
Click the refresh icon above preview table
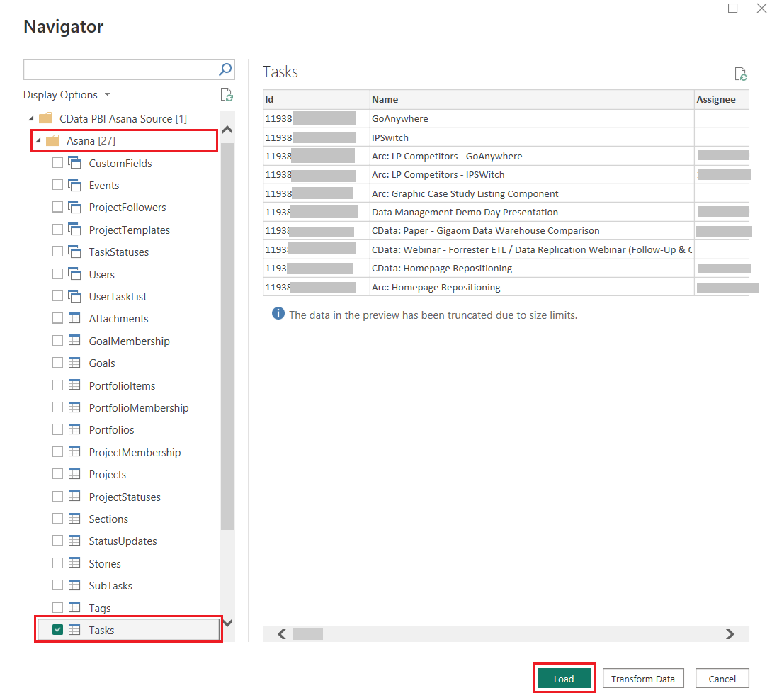741,74
